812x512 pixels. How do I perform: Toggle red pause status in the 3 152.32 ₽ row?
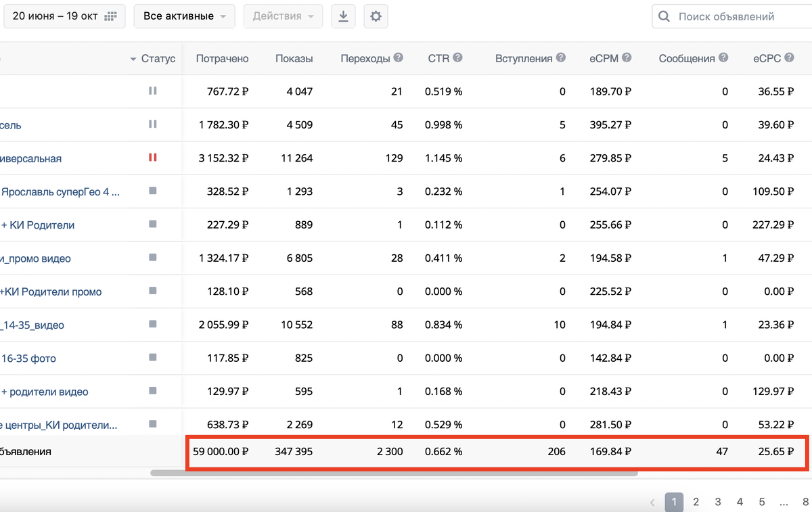pos(152,157)
